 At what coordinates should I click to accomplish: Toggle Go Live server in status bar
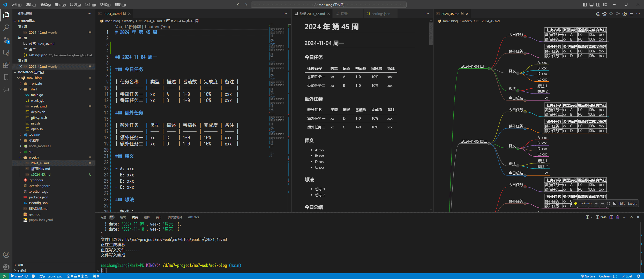[588, 276]
